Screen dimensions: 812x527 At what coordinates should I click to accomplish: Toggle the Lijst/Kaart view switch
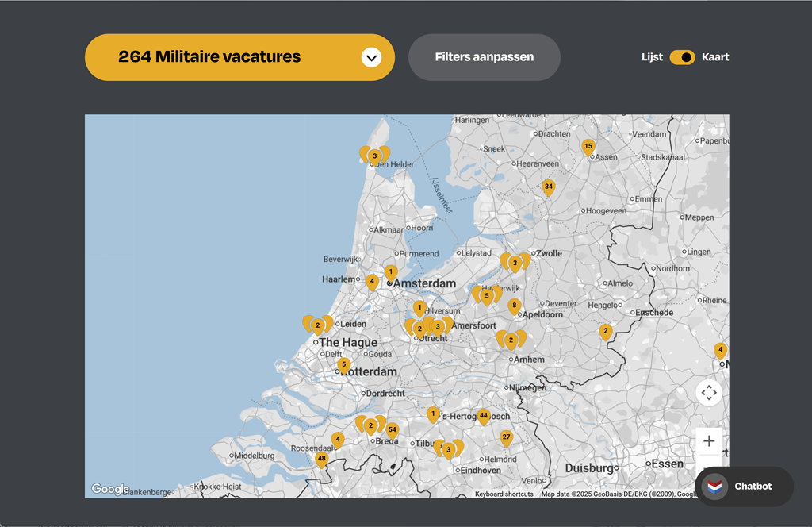click(682, 57)
